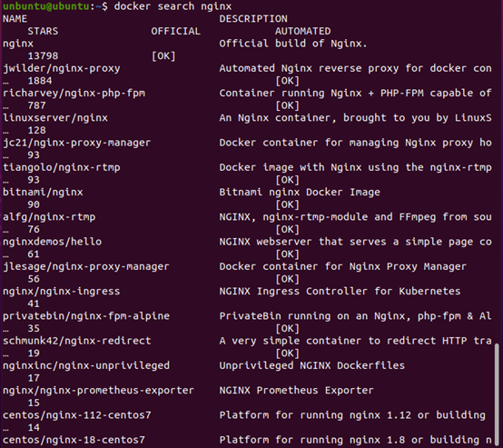This screenshot has height=448, width=503.
Task: Click 'jc21/nginx-proxy-manager' image name
Action: point(76,143)
